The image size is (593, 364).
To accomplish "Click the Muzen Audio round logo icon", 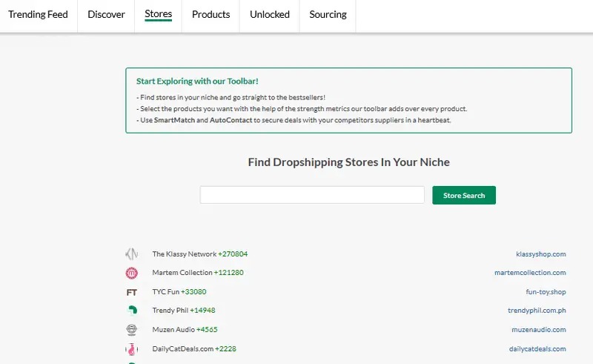I will [x=132, y=330].
